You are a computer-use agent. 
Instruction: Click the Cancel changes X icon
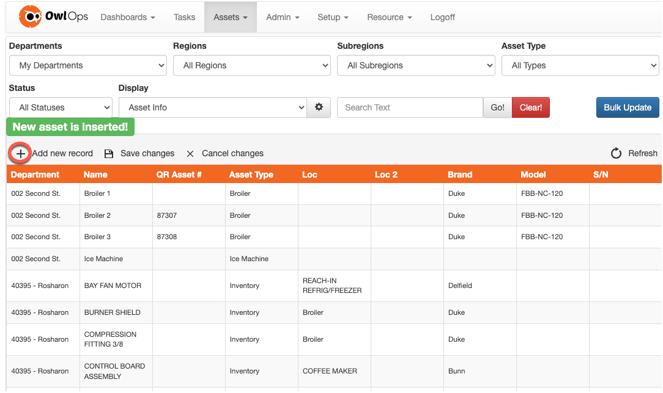click(190, 154)
